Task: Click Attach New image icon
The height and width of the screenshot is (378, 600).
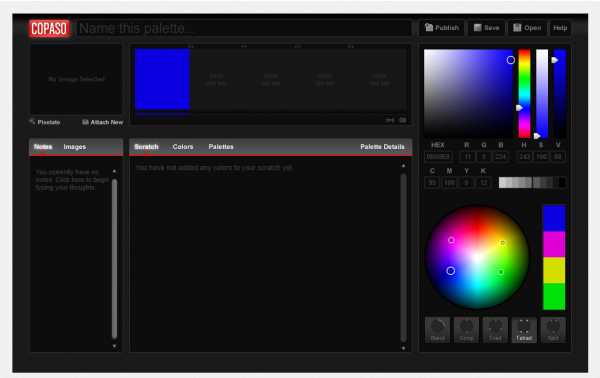Action: point(103,122)
